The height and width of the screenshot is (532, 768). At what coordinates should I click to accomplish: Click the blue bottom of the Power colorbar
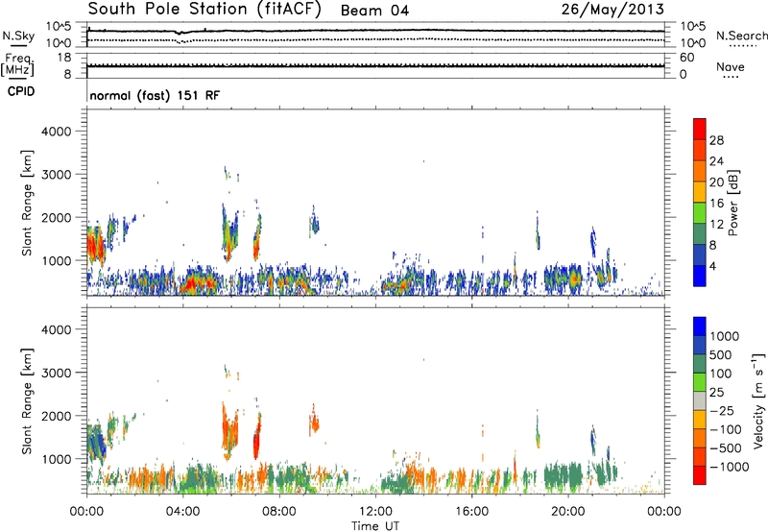pos(700,276)
